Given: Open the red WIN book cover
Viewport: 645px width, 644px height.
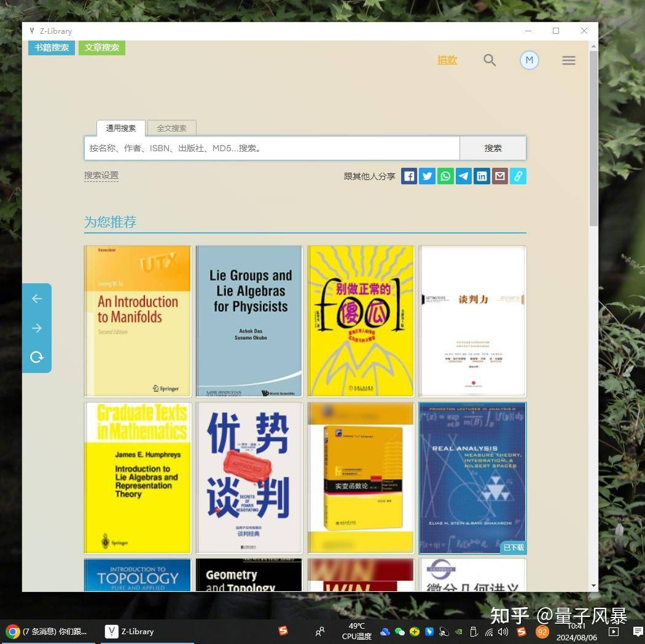Looking at the screenshot, I should pos(361,575).
